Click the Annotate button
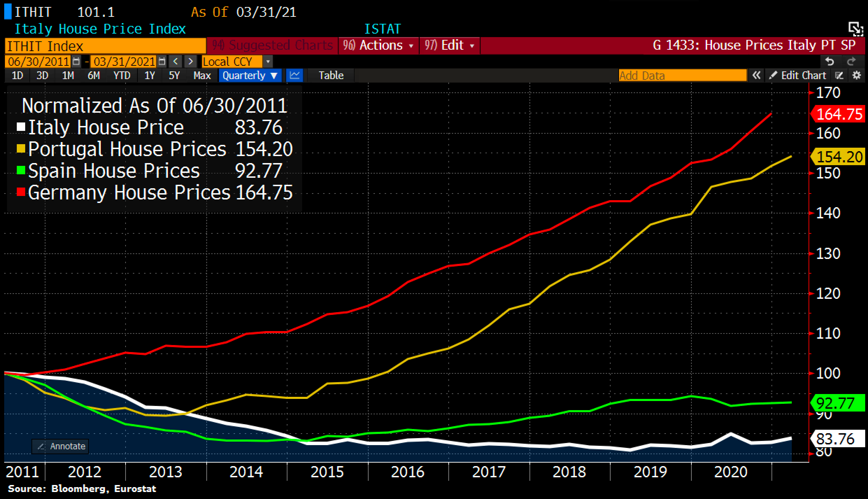868x499 pixels. tap(60, 446)
